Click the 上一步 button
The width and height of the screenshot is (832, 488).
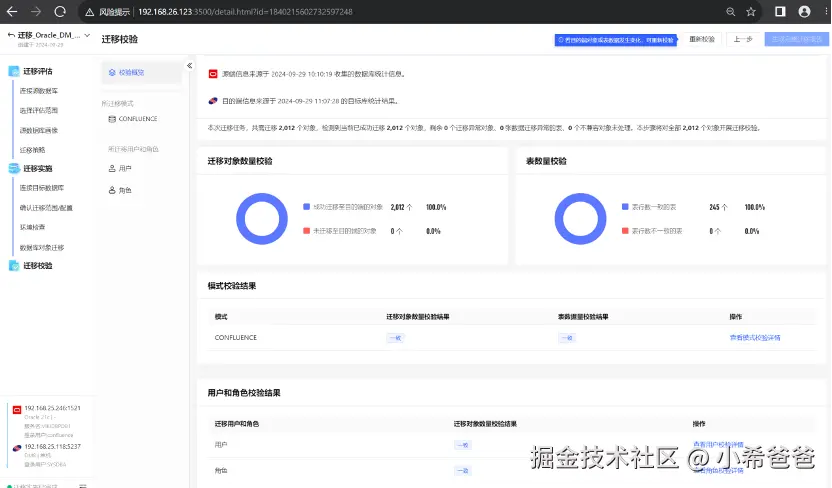click(743, 39)
